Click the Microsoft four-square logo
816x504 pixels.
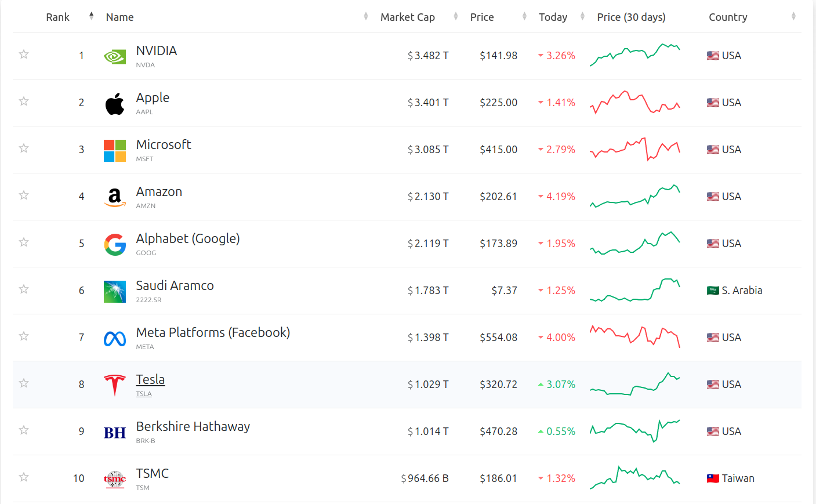(115, 151)
